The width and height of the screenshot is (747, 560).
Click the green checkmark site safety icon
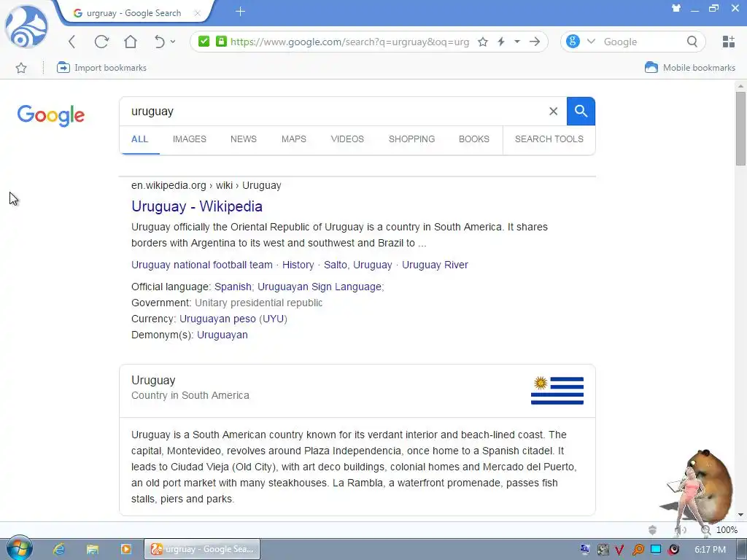pos(204,42)
